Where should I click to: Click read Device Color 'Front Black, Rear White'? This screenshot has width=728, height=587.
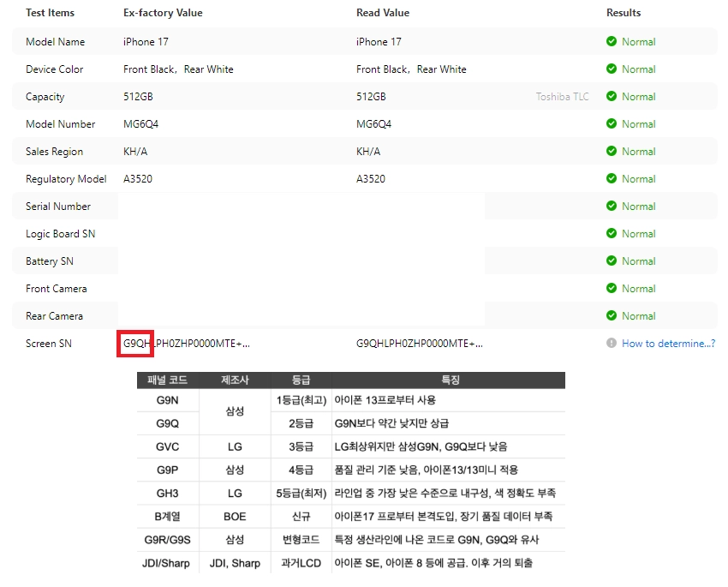pyautogui.click(x=411, y=69)
